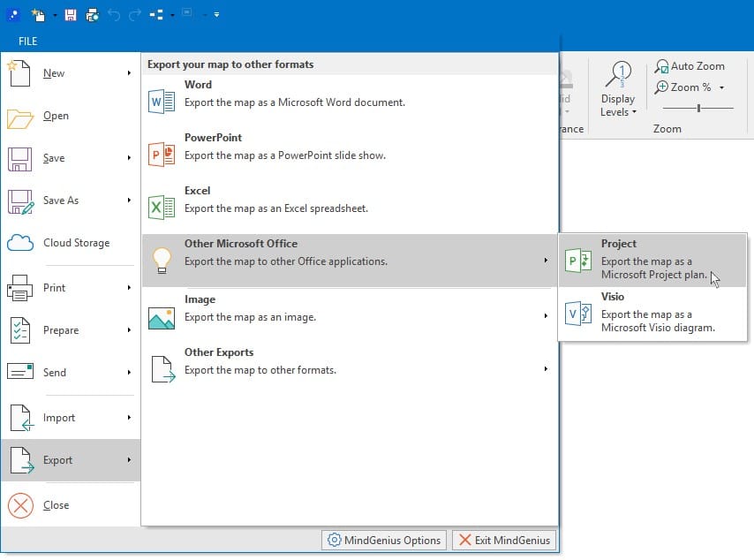Select the Save menu item

point(71,158)
